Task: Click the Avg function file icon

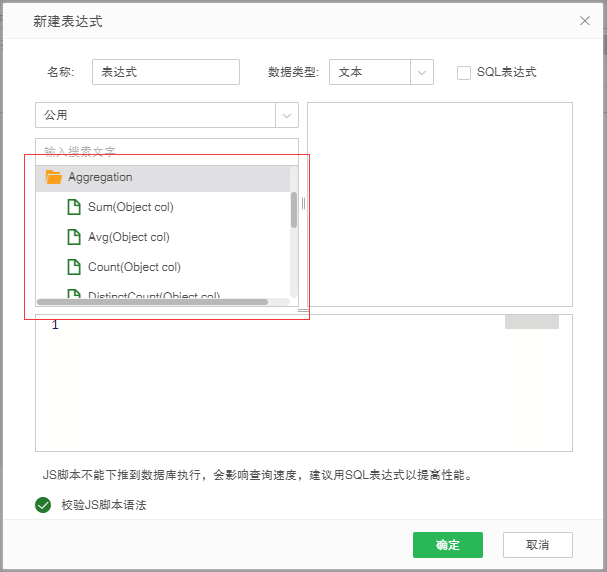Action: [74, 237]
